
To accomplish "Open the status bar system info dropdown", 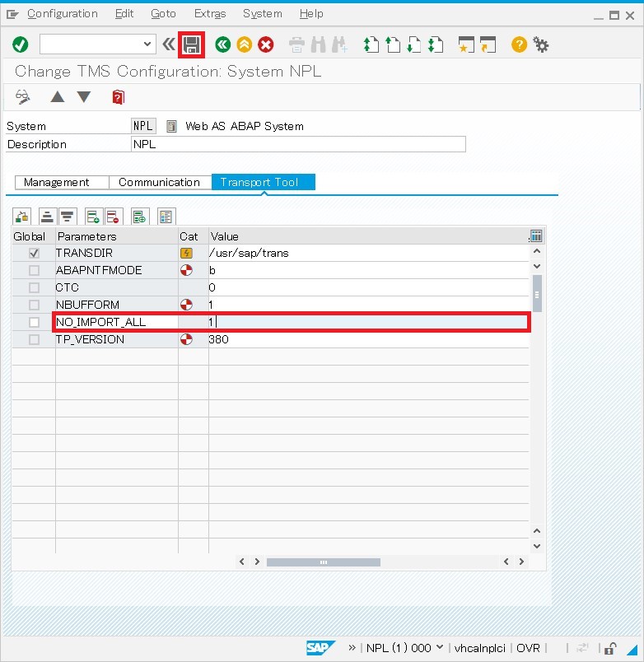I will coord(440,647).
